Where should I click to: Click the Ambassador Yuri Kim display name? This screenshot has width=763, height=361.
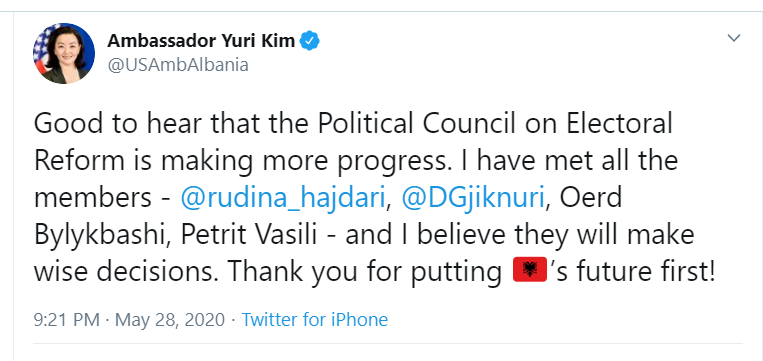[x=201, y=40]
